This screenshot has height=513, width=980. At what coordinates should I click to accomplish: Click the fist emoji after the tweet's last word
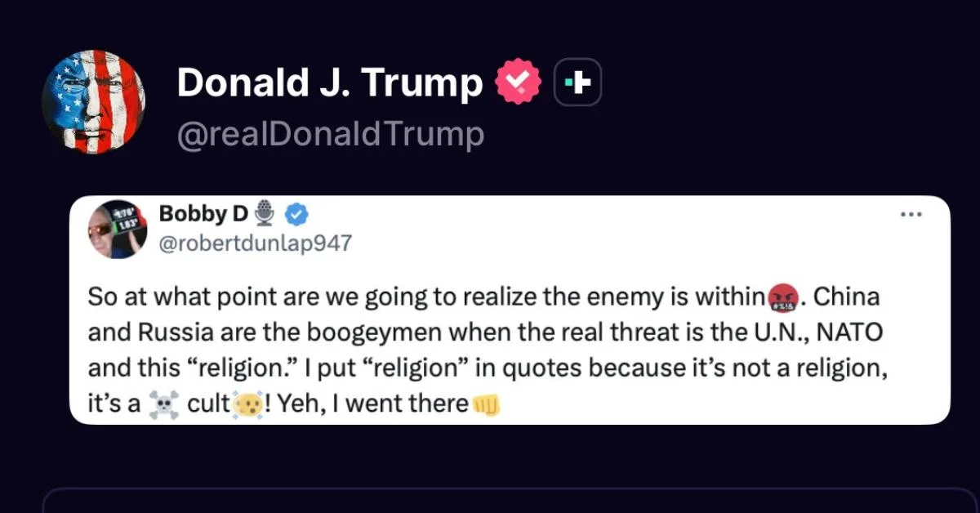pyautogui.click(x=487, y=404)
